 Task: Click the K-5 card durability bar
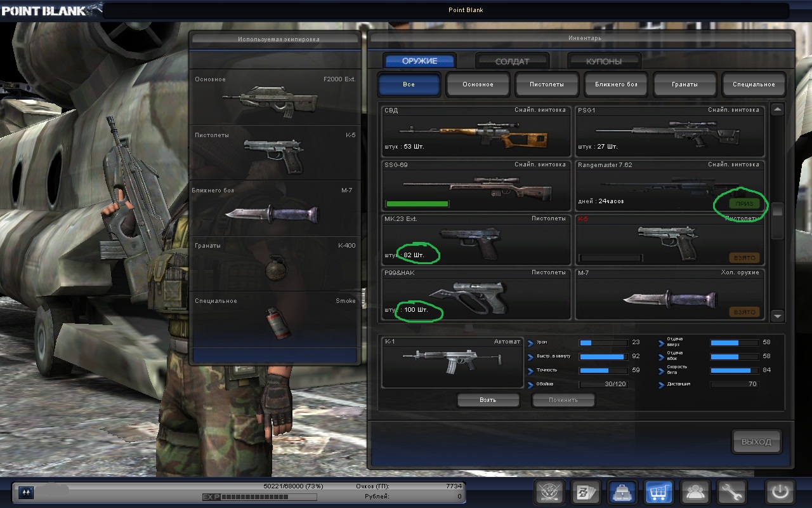(611, 258)
